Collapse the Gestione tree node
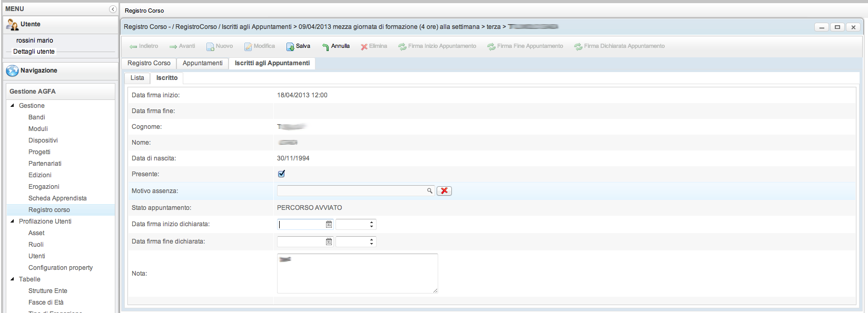The image size is (868, 313). pos(13,106)
